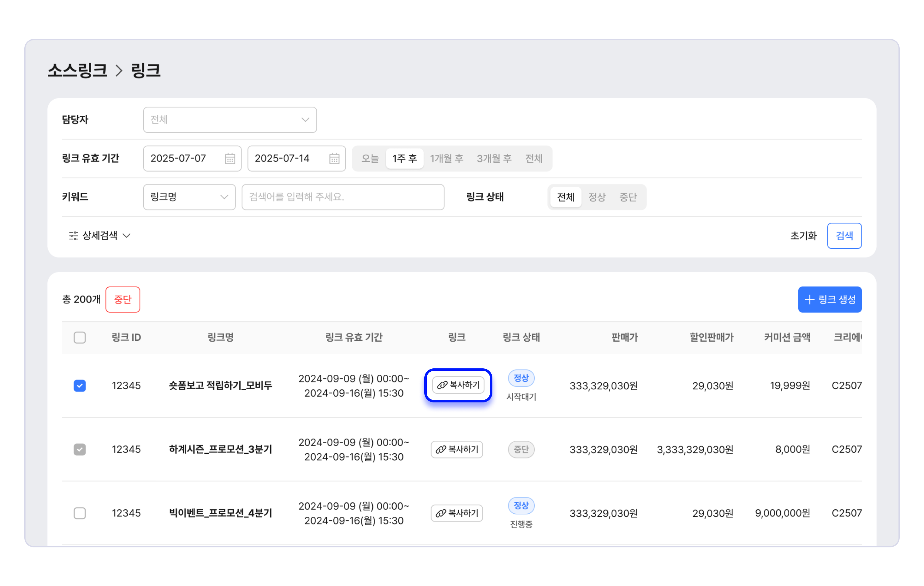The height and width of the screenshot is (586, 924).
Task: Check the 빅이벤트_프로모션_4분기 row checkbox
Action: tap(80, 513)
